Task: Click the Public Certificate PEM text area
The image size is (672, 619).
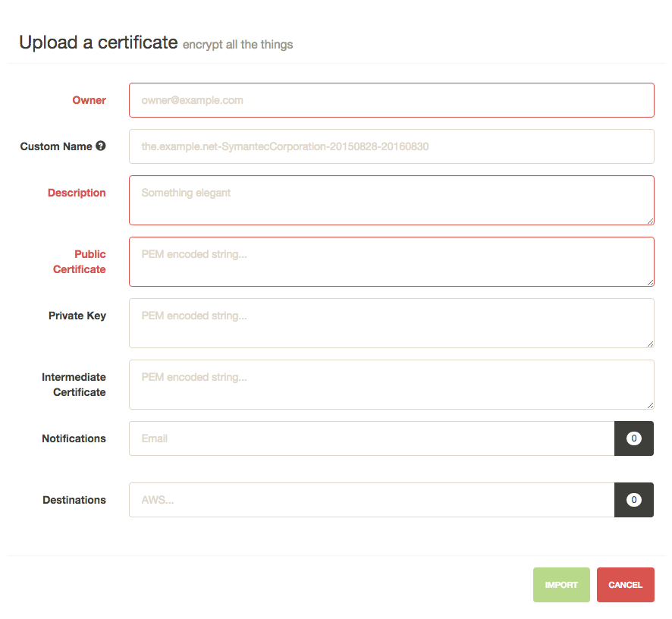Action: [x=391, y=262]
